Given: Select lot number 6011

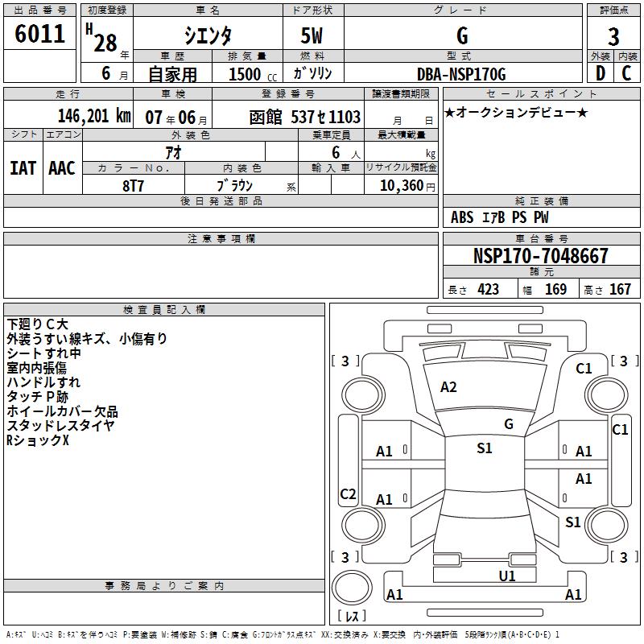Looking at the screenshot, I should 39,34.
